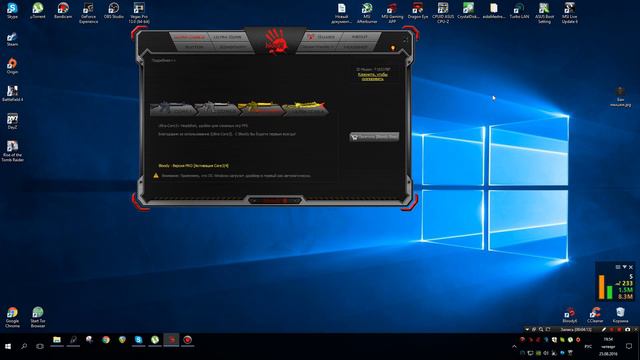Click the camera icon on recording bar

(x=627, y=329)
